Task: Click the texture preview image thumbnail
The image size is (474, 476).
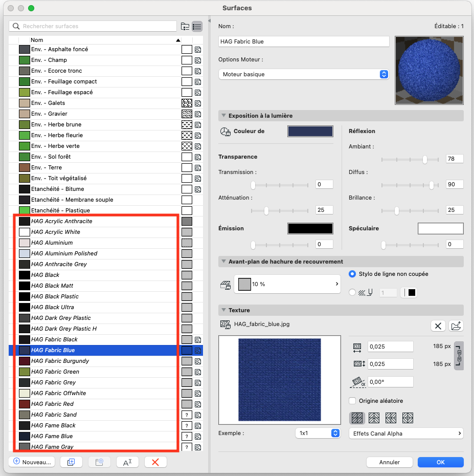Action: (x=280, y=380)
